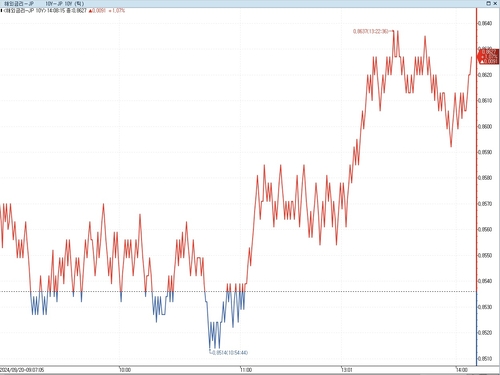Click the 0.8520 price axis label
The image size is (500, 375).
click(x=485, y=333)
